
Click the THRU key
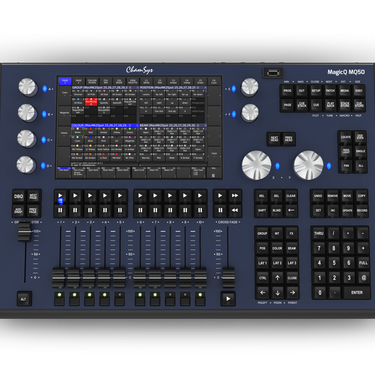click(319, 233)
